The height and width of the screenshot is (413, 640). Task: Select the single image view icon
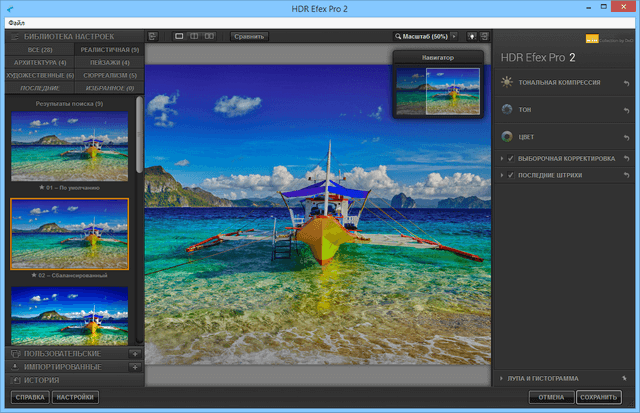click(x=178, y=36)
